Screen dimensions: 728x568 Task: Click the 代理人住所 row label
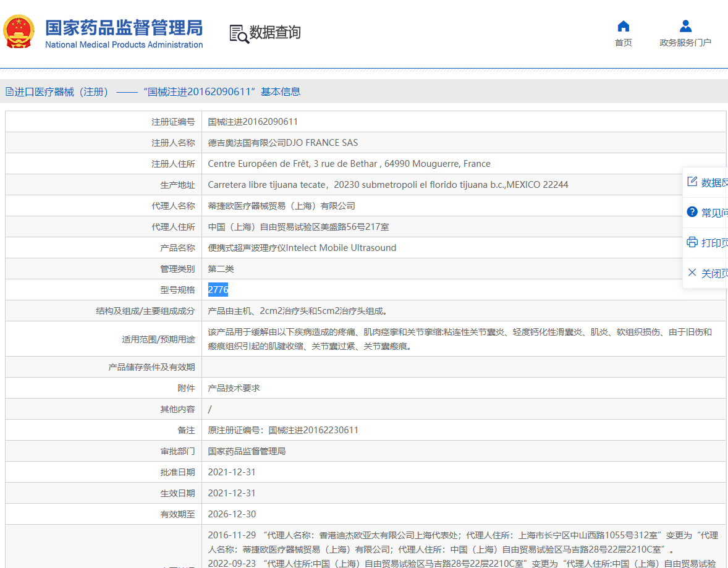[x=173, y=227]
